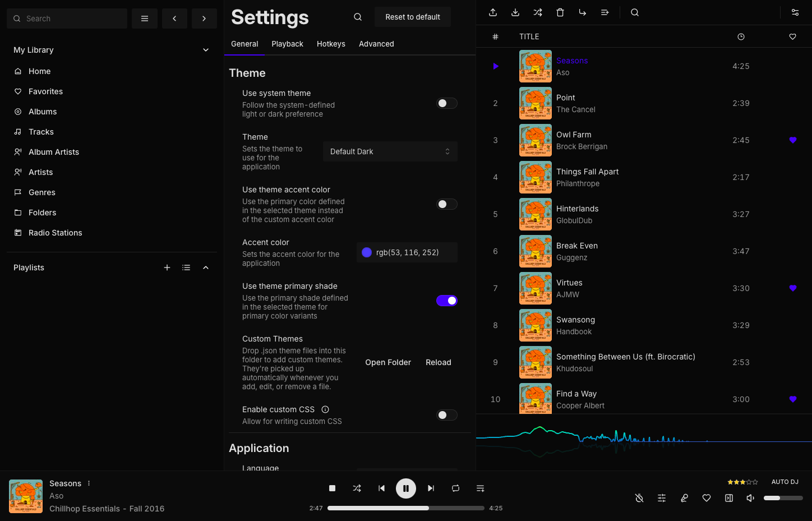Open the playlist list view icon
Image resolution: width=812 pixels, height=521 pixels.
186,268
